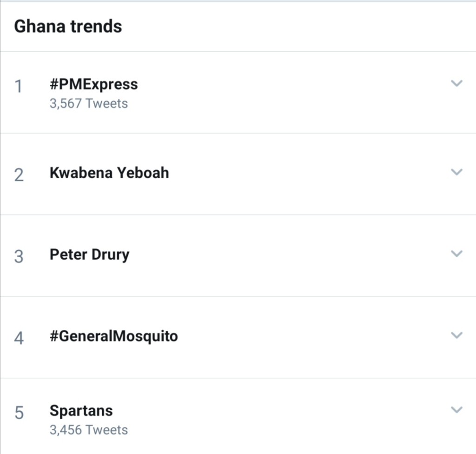Click rank number 1 beside #PMExpress

[19, 87]
